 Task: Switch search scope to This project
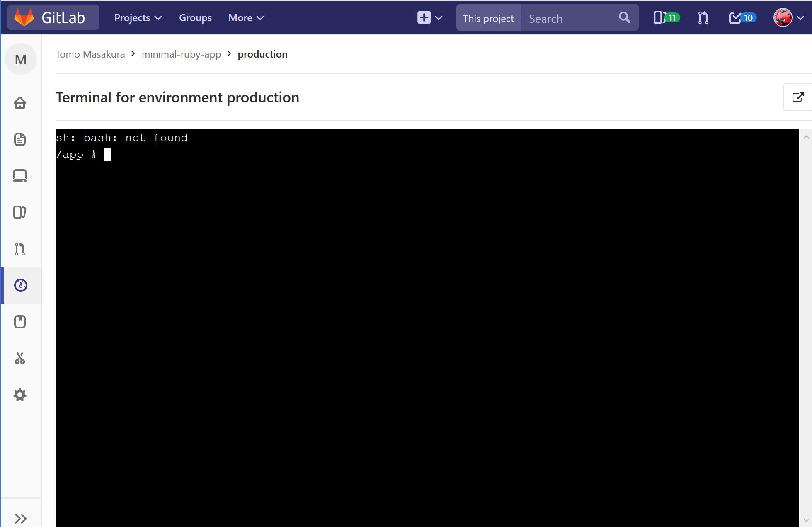[488, 17]
